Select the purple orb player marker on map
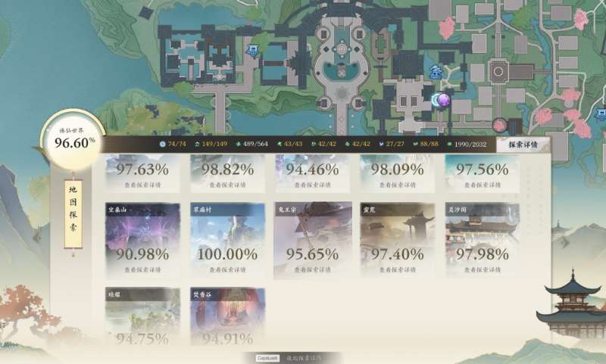The width and height of the screenshot is (606, 364). point(444,100)
